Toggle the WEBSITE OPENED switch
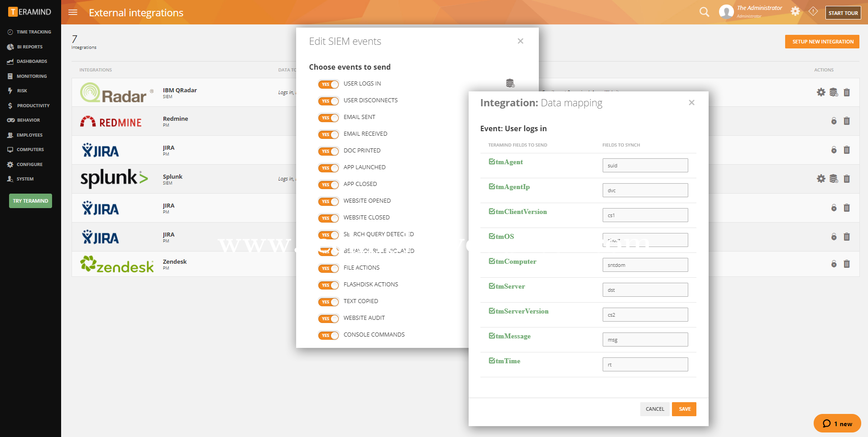The width and height of the screenshot is (868, 437). tap(328, 201)
